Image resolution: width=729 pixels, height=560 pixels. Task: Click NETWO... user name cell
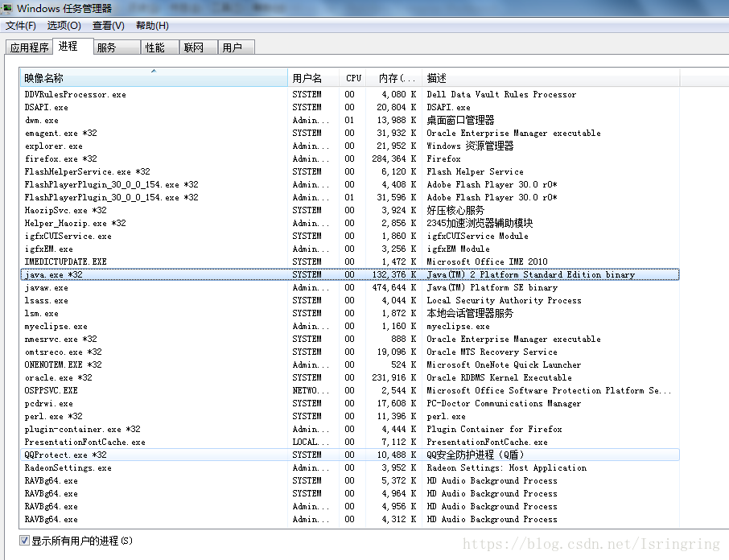[x=311, y=390]
